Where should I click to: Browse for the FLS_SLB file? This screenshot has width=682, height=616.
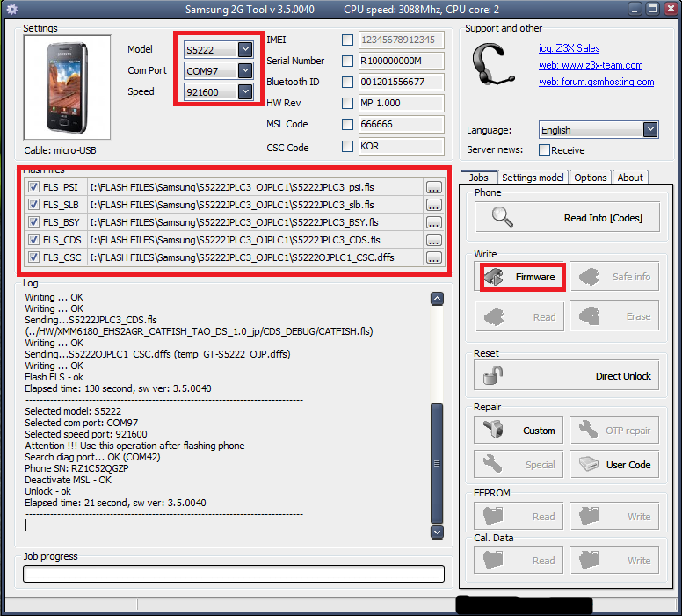(433, 205)
